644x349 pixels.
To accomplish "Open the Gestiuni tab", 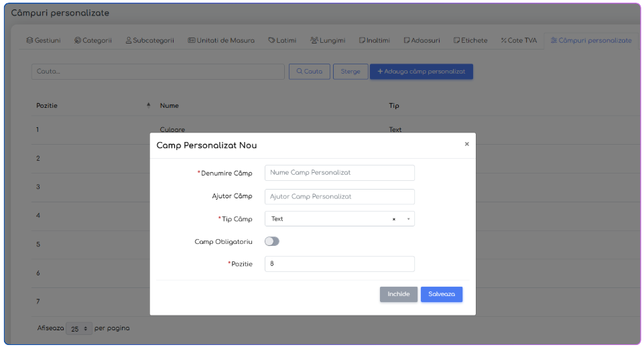I will (44, 41).
